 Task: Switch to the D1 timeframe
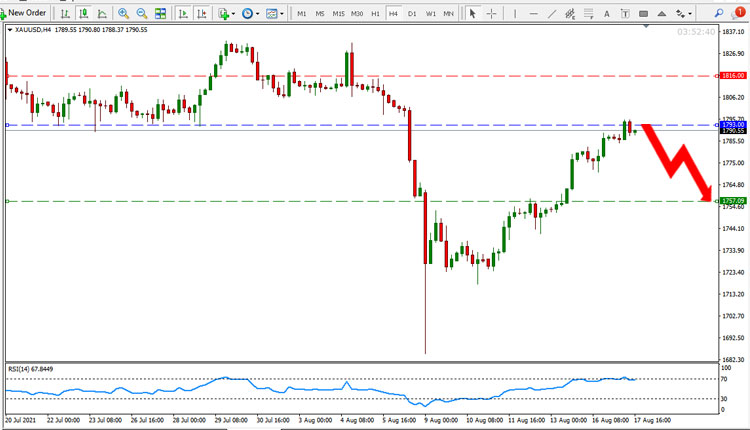pos(412,14)
